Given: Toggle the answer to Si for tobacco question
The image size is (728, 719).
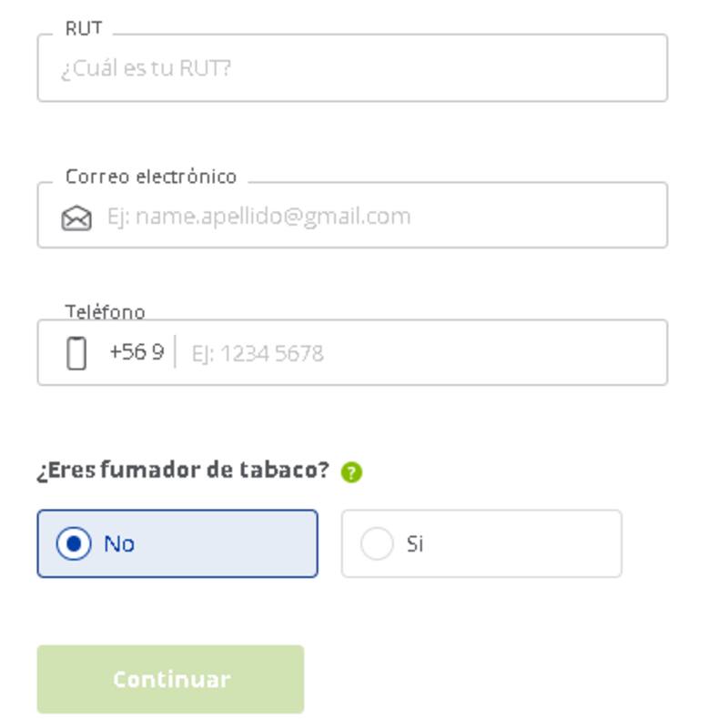Looking at the screenshot, I should coord(480,543).
